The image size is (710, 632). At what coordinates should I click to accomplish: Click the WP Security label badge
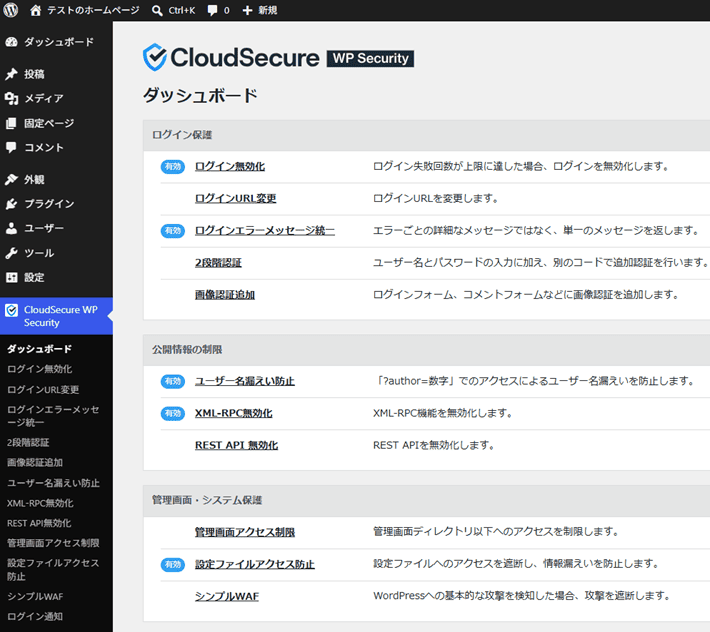(x=370, y=58)
